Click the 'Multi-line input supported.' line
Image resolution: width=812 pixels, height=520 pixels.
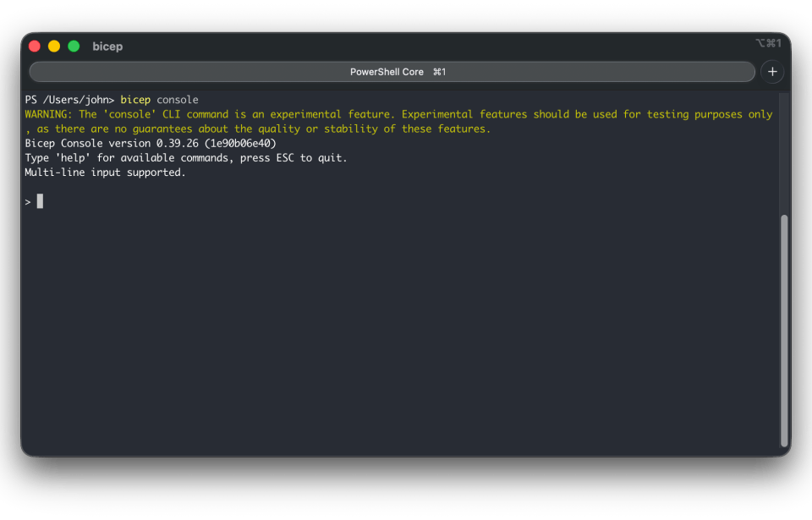point(105,172)
